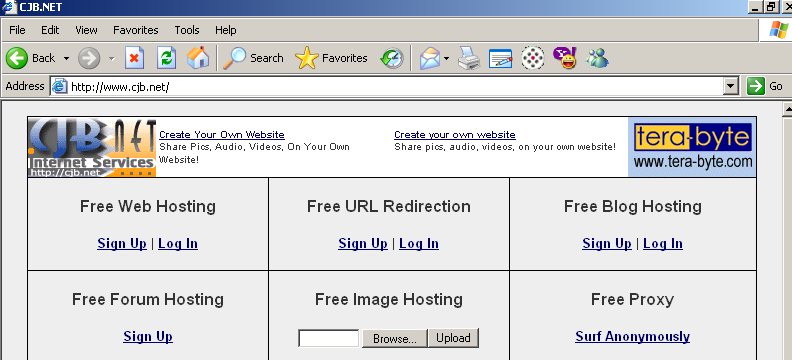Go to the Home page
The height and width of the screenshot is (360, 792).
point(197,58)
